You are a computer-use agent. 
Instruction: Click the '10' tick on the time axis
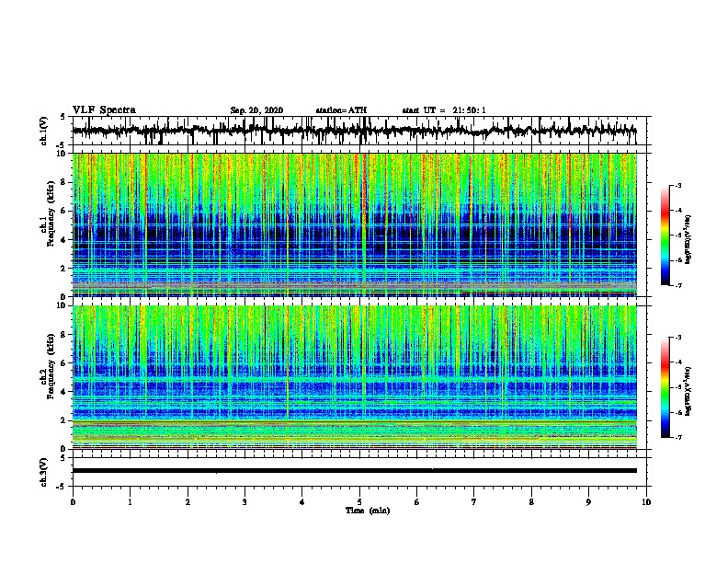[x=646, y=502]
